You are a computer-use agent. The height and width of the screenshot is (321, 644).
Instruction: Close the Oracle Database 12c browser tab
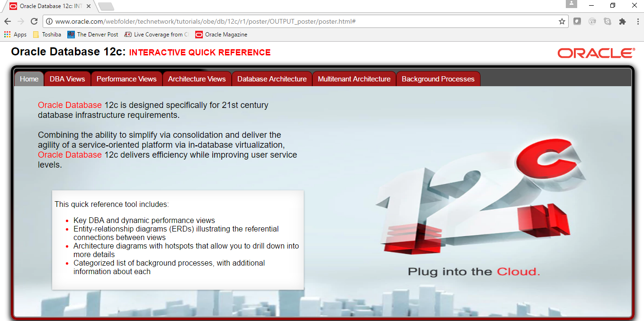tap(89, 6)
